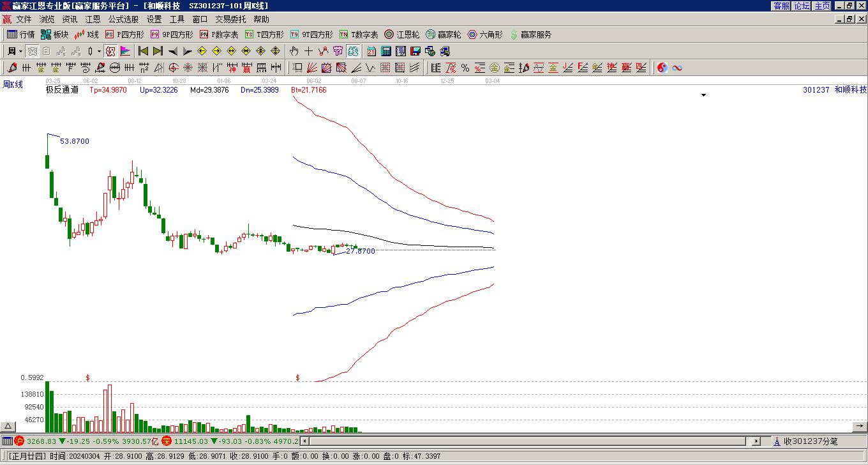The height and width of the screenshot is (465, 868).
Task: Open the 设置 menu
Action: [154, 19]
